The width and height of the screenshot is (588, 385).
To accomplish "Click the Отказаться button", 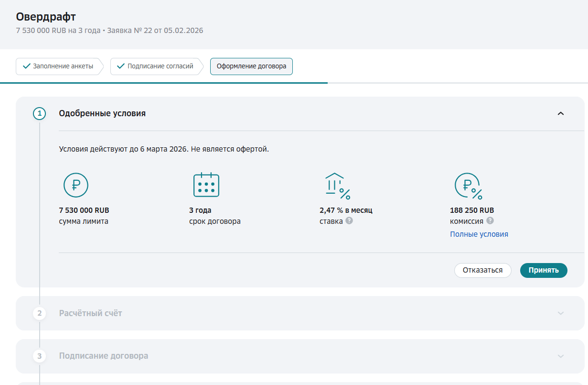I will pyautogui.click(x=482, y=270).
